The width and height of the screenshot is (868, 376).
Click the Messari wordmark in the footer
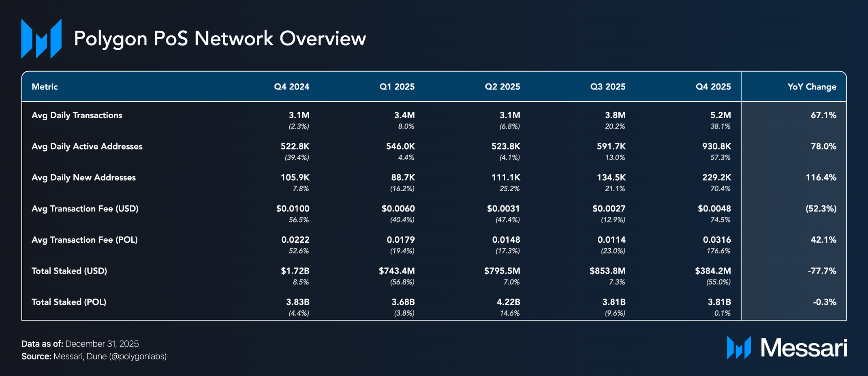click(x=804, y=348)
